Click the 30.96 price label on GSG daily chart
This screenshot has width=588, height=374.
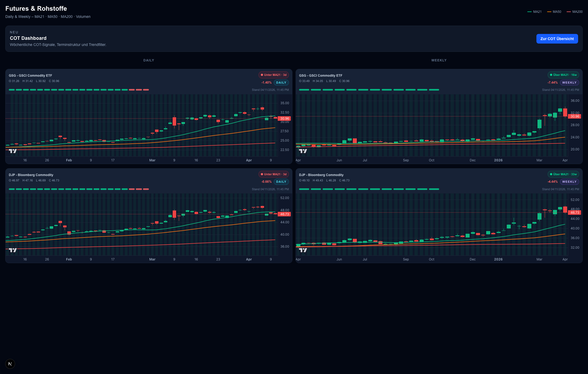284,118
